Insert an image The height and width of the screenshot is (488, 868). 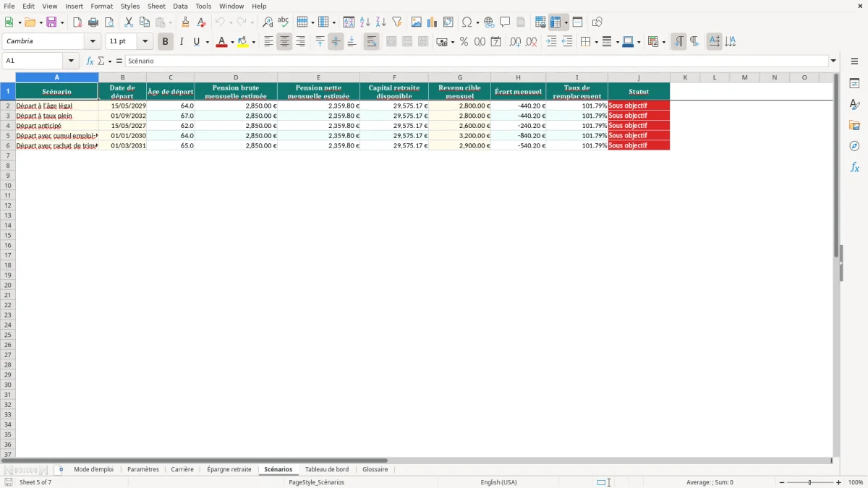click(x=417, y=22)
